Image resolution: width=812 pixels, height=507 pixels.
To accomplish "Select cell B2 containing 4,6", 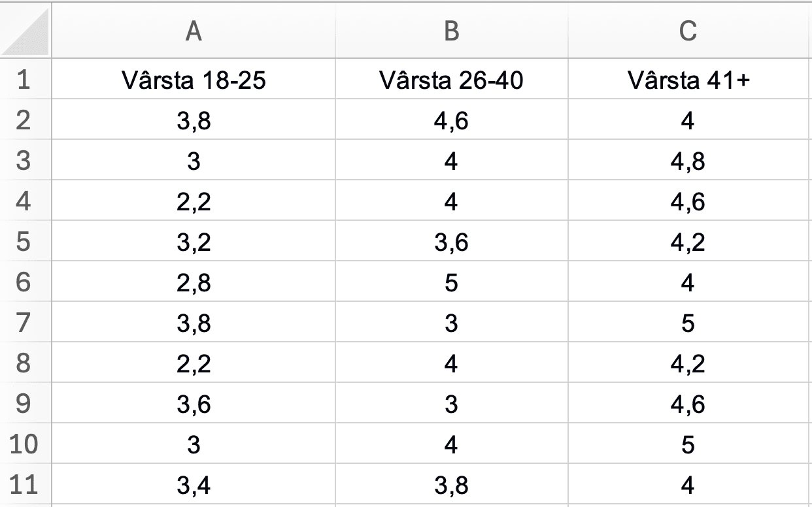I will click(451, 120).
